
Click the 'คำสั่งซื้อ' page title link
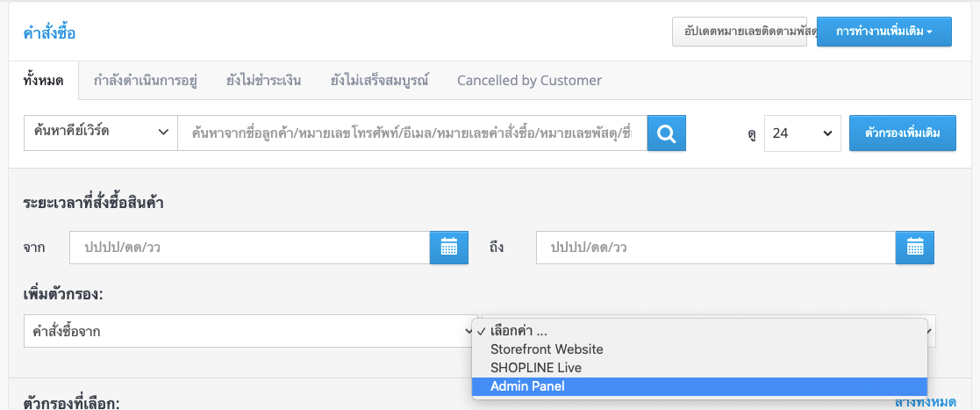pyautogui.click(x=49, y=33)
